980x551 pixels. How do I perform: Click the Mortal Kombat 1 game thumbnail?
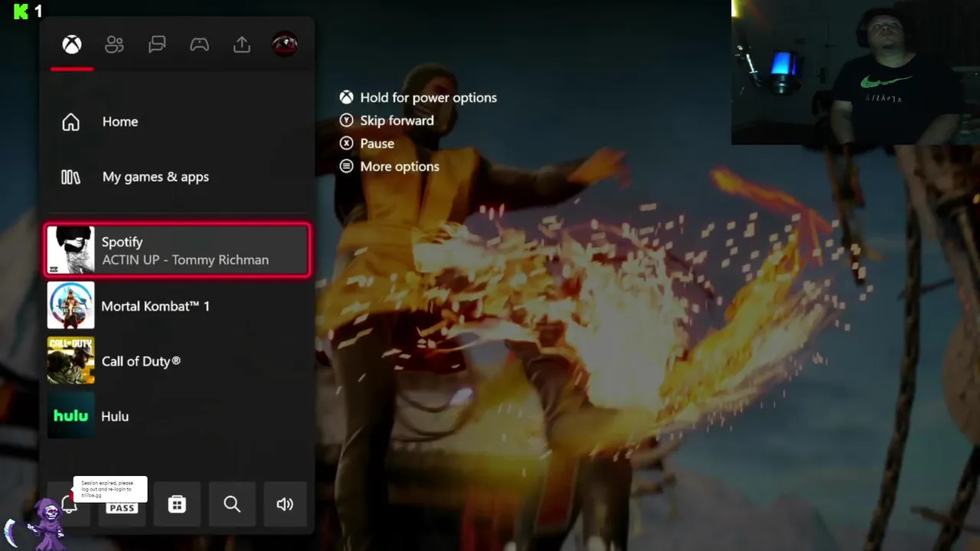tap(71, 305)
